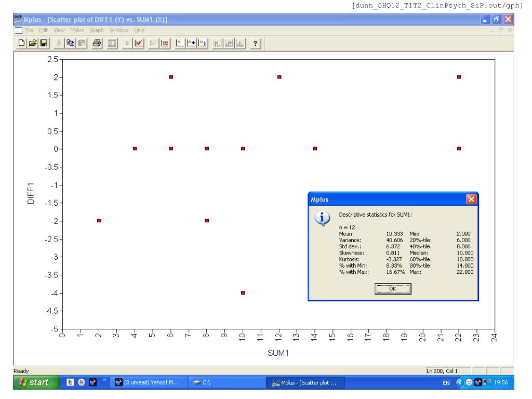Open the Mplus menu

point(77,30)
